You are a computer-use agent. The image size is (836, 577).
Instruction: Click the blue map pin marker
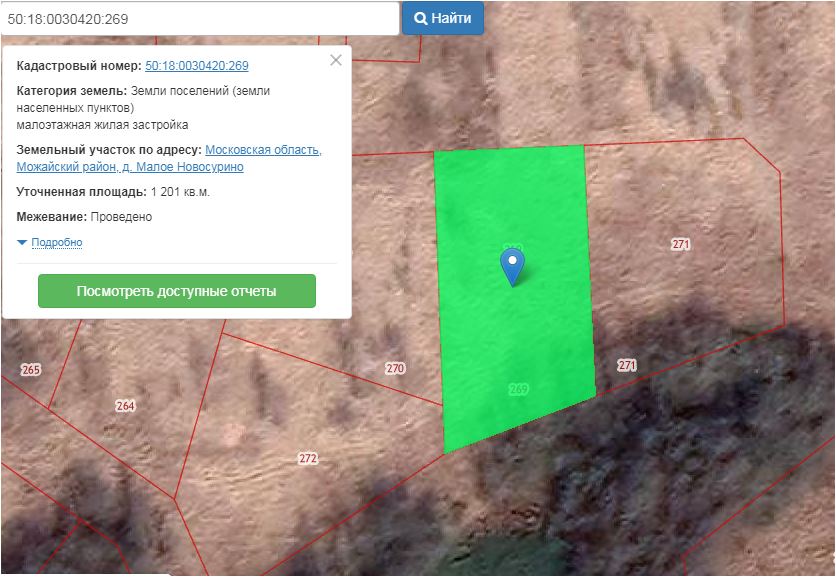[x=512, y=267]
